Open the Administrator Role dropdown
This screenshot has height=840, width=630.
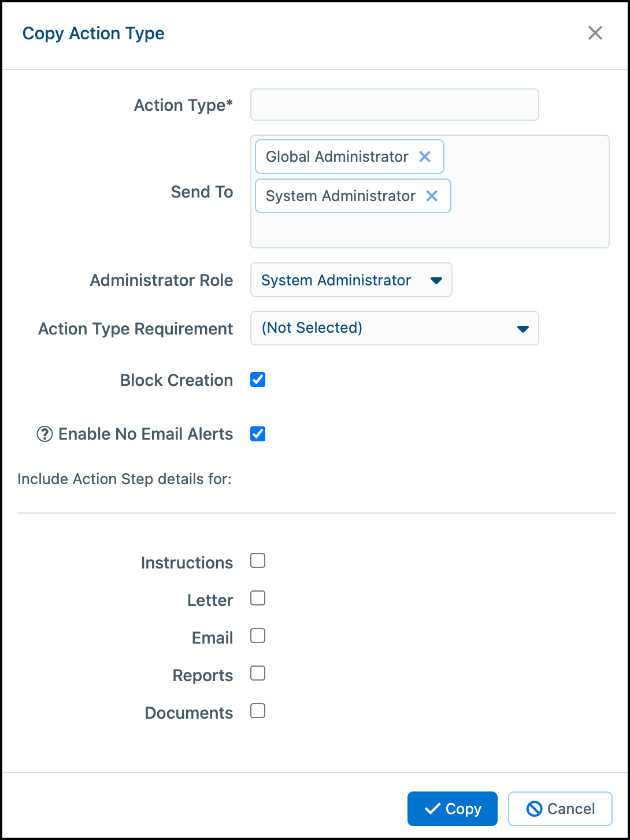(x=351, y=280)
